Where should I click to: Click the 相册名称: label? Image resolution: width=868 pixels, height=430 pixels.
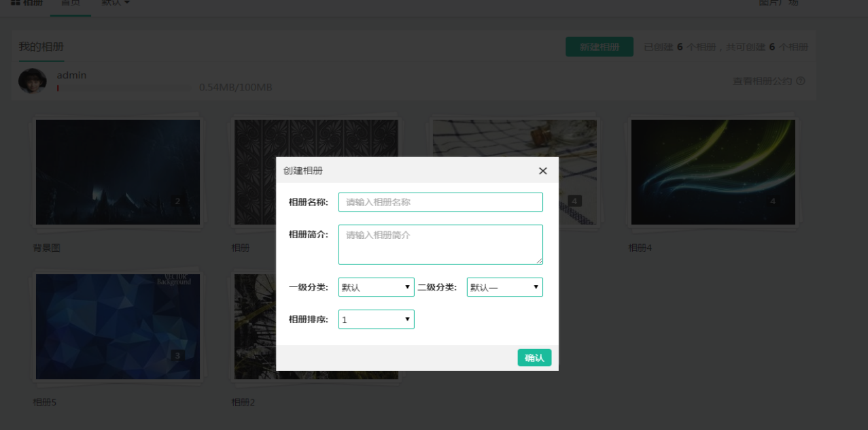[309, 202]
